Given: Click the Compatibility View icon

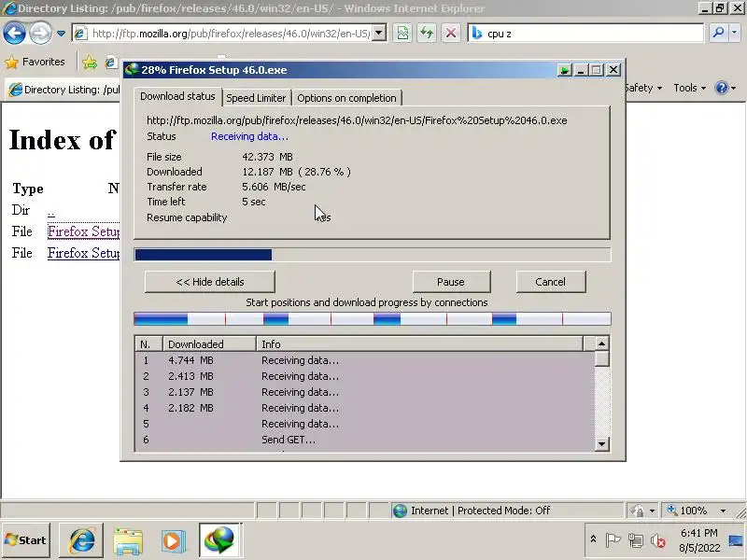Looking at the screenshot, I should click(x=403, y=34).
